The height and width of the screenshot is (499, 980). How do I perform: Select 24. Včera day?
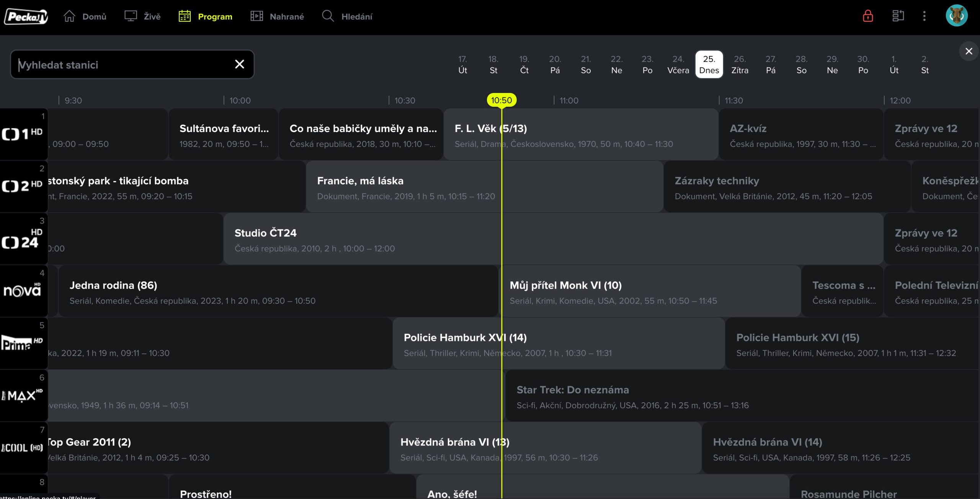coord(678,64)
